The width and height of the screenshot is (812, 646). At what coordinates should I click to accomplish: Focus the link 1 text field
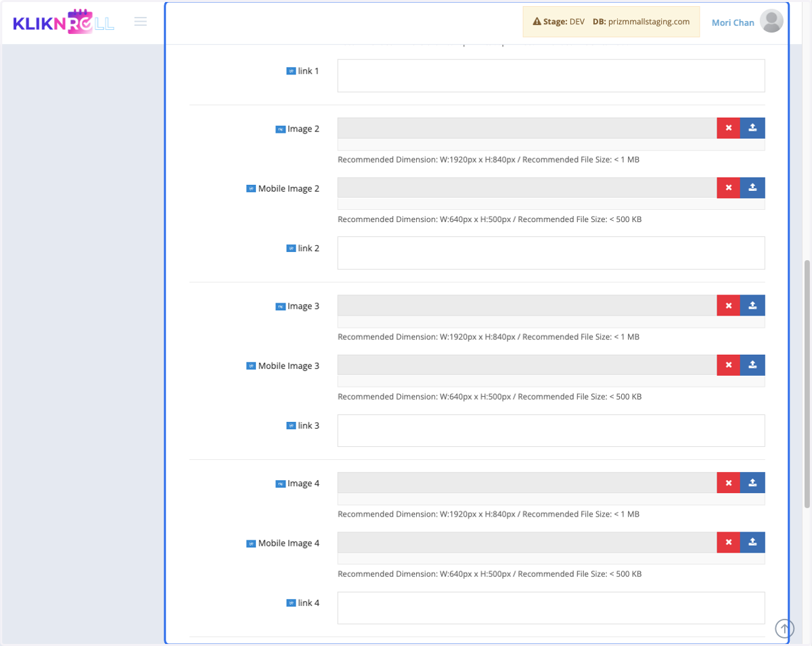[551, 76]
